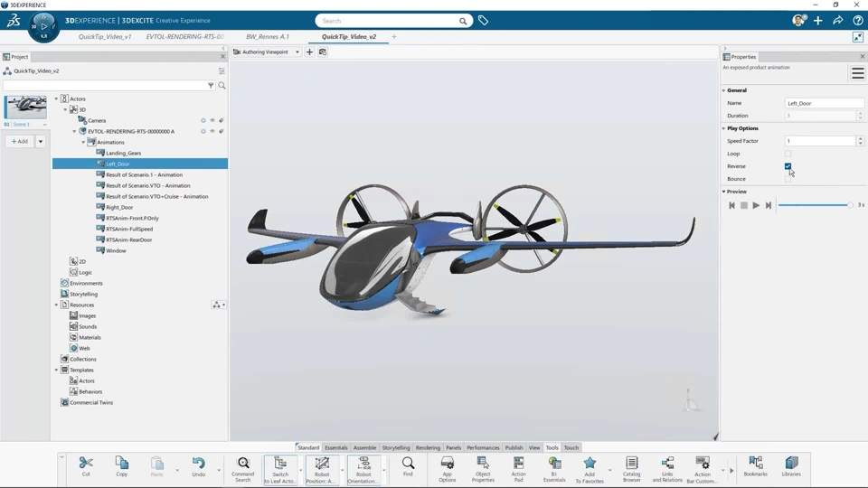The width and height of the screenshot is (868, 488).
Task: Toggle visibility eye for Camera actor
Action: pyautogui.click(x=212, y=120)
